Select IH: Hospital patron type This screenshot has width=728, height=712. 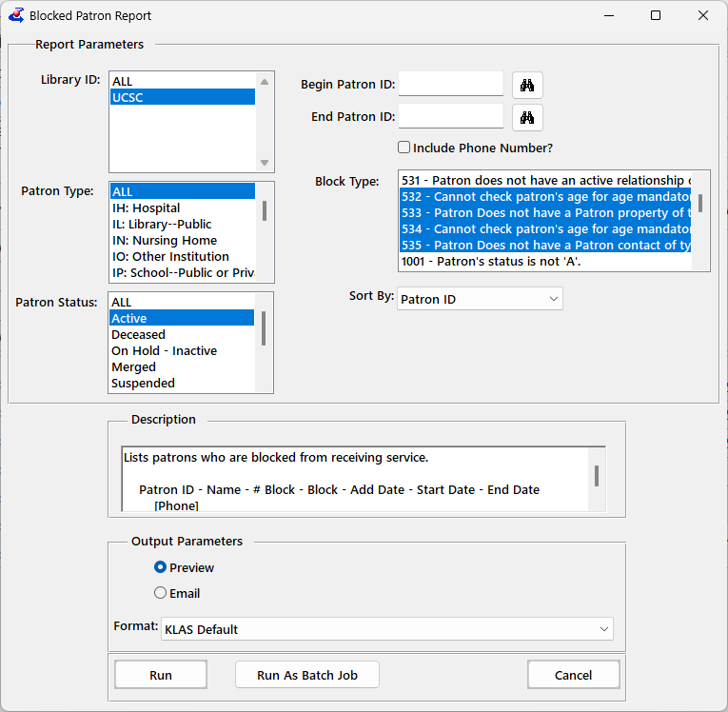tap(183, 208)
